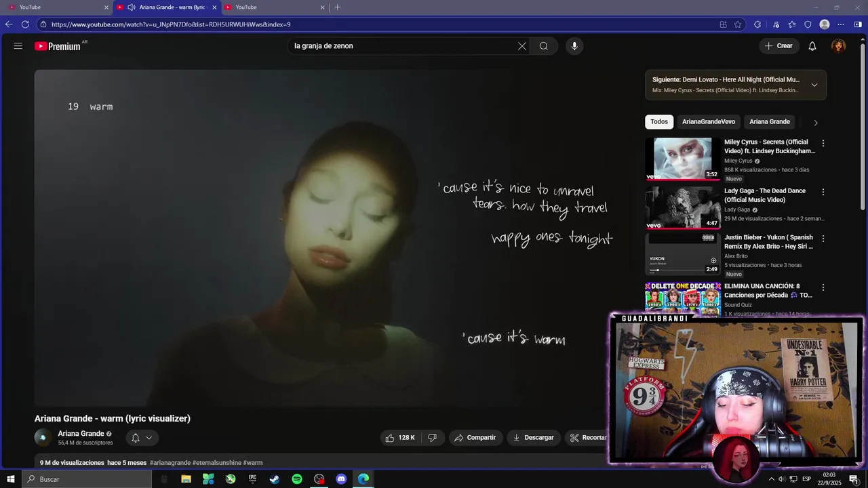Open the YouTube account avatar menu

pos(839,46)
